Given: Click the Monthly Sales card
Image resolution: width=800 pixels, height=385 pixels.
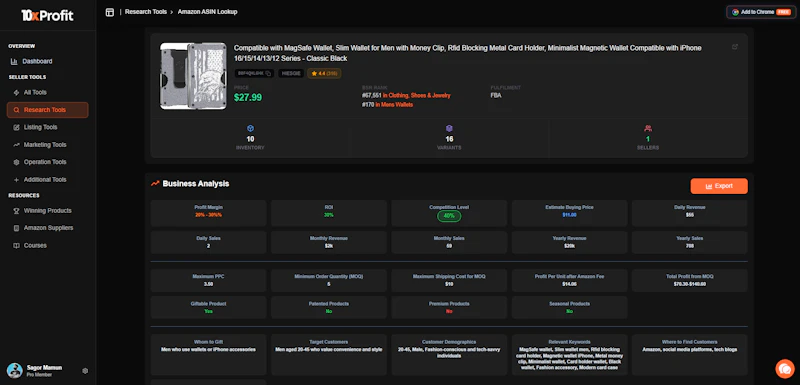Looking at the screenshot, I should tap(449, 242).
